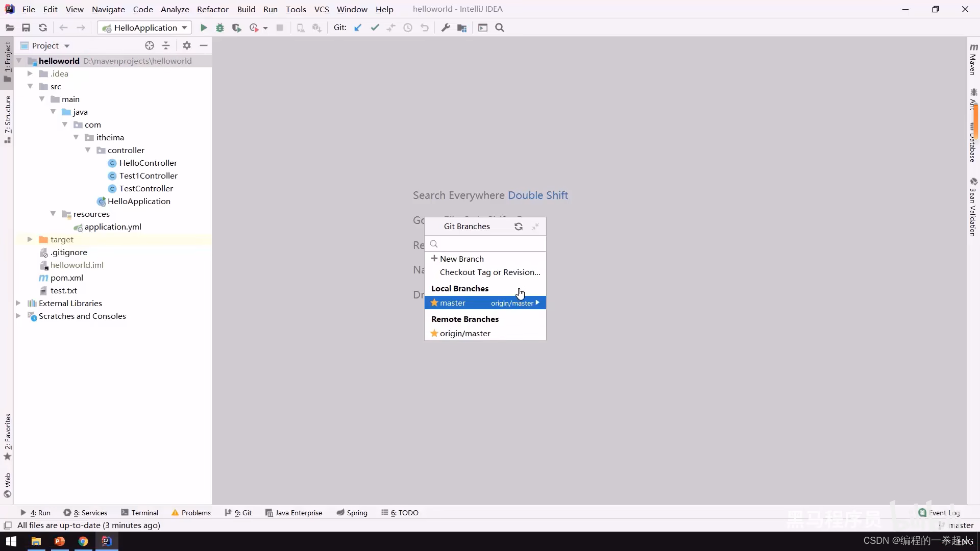Toggle origin/master remote branch star
This screenshot has height=551, width=980.
coord(434,333)
